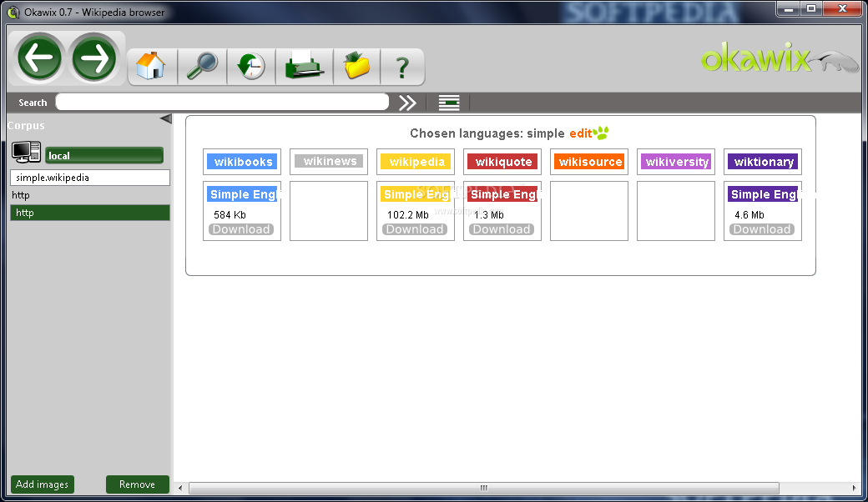
Task: Select the local corpus button
Action: click(104, 155)
